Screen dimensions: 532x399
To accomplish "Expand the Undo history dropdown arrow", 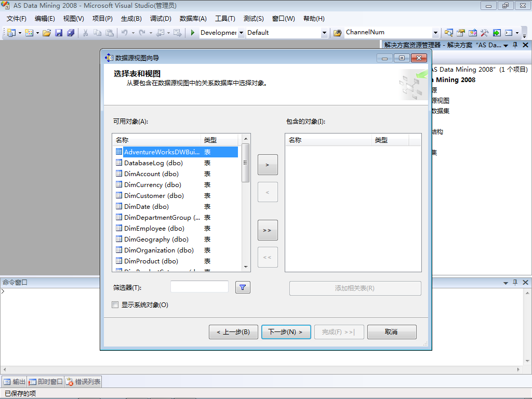I will 133,33.
